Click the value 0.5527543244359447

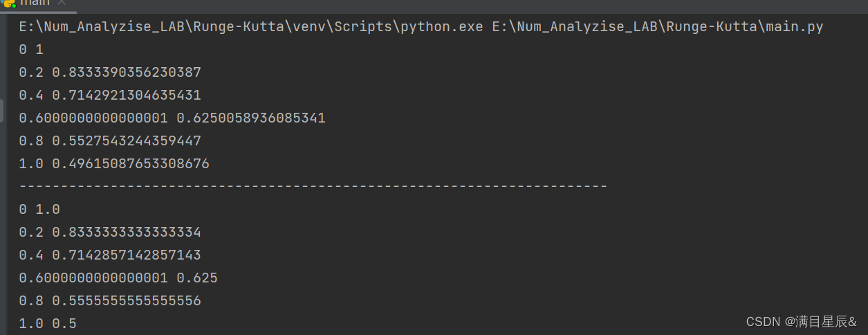pos(127,141)
